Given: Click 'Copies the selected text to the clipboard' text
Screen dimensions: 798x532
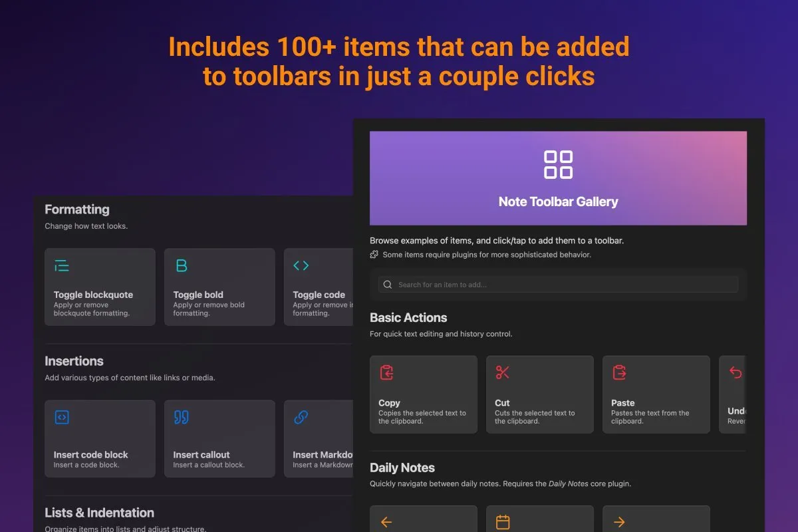Looking at the screenshot, I should tap(422, 417).
